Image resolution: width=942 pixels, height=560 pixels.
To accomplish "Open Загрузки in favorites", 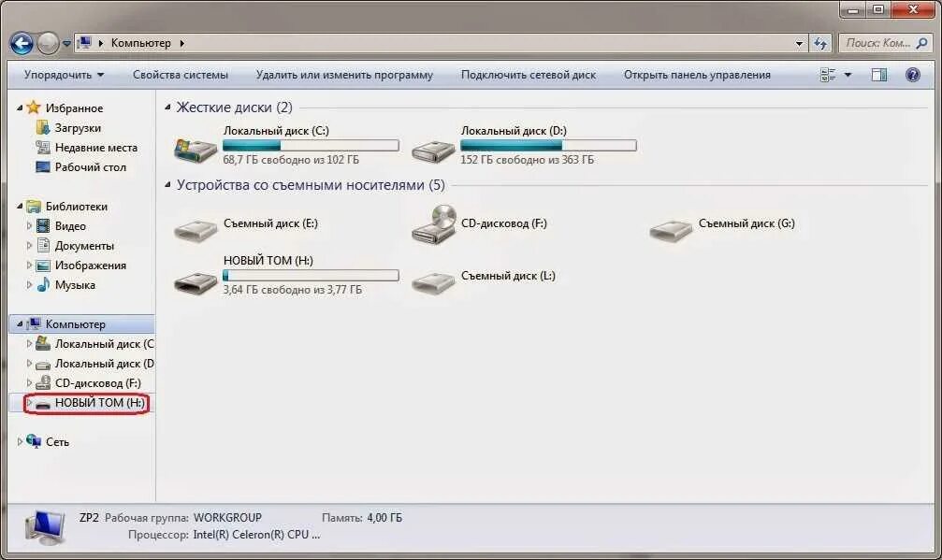I will [78, 128].
